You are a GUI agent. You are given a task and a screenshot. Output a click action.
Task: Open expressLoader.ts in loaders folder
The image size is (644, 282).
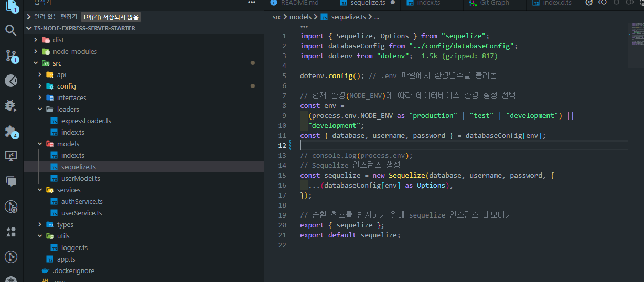pos(86,121)
